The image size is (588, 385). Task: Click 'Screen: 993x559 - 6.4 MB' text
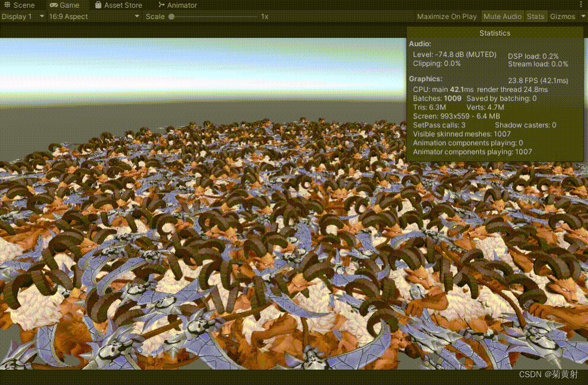tap(456, 116)
